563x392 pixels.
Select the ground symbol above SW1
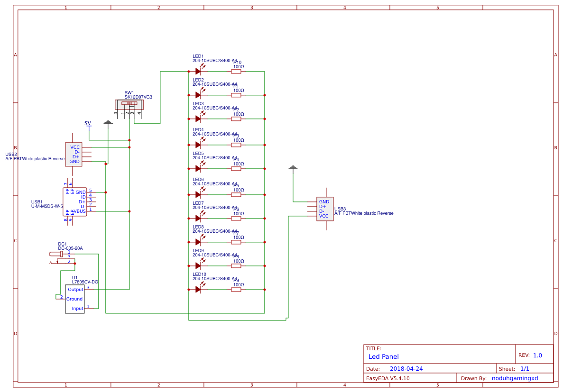coord(108,122)
